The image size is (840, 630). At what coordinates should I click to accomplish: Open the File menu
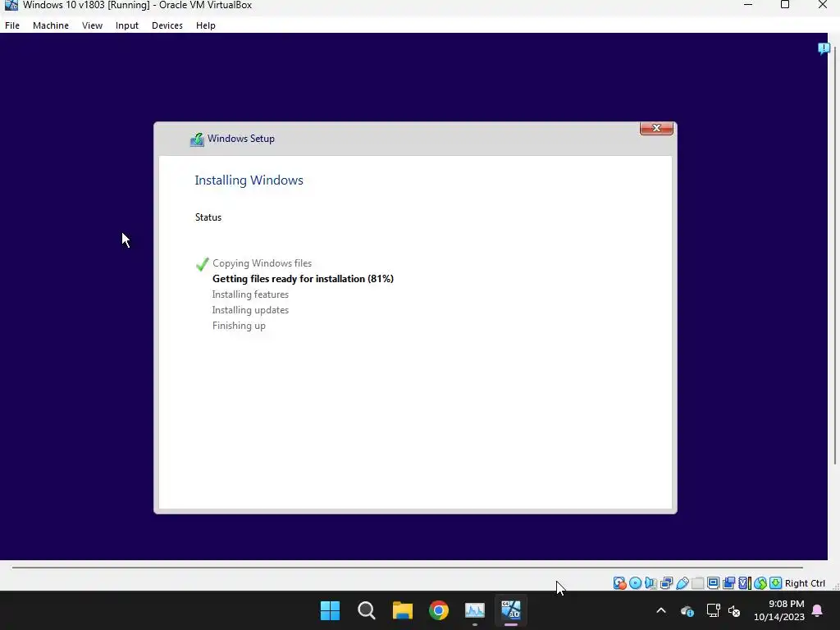coord(11,25)
